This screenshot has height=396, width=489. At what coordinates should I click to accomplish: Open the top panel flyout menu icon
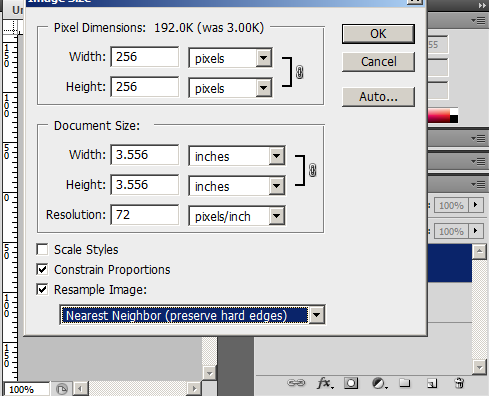tap(478, 21)
